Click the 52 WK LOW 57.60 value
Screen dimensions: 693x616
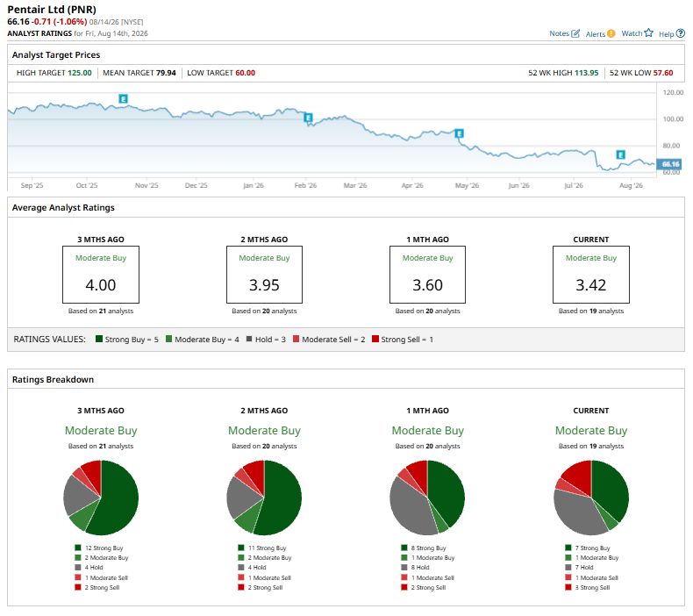tap(663, 73)
